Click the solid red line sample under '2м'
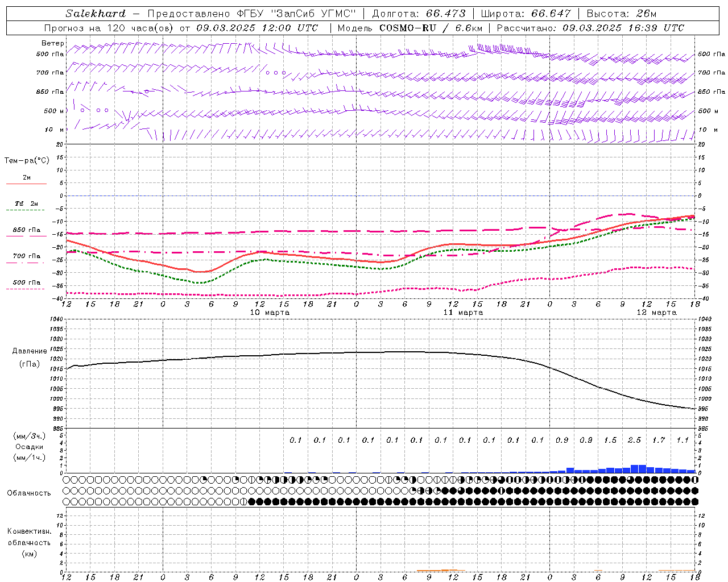This screenshot has width=728, height=582. pyautogui.click(x=26, y=184)
